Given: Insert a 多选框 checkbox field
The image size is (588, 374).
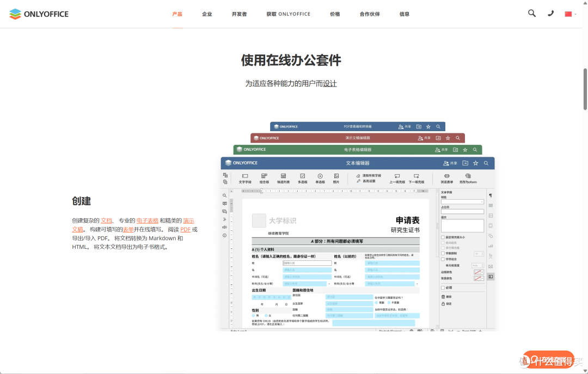Looking at the screenshot, I should click(303, 179).
